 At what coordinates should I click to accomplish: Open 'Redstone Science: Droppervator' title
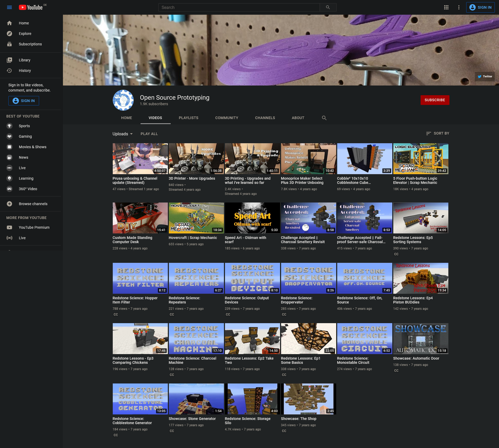pos(297,300)
